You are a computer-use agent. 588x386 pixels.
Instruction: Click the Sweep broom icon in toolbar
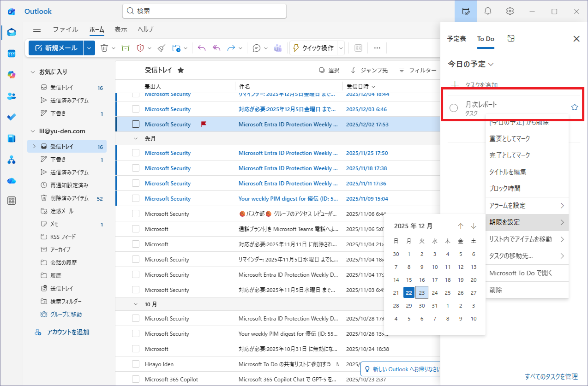(x=161, y=48)
